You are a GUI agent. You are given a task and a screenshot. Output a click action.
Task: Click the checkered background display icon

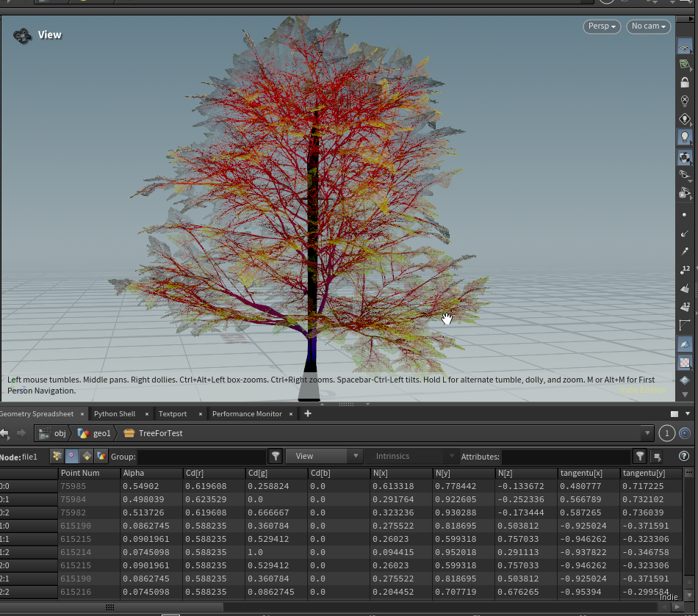click(685, 362)
